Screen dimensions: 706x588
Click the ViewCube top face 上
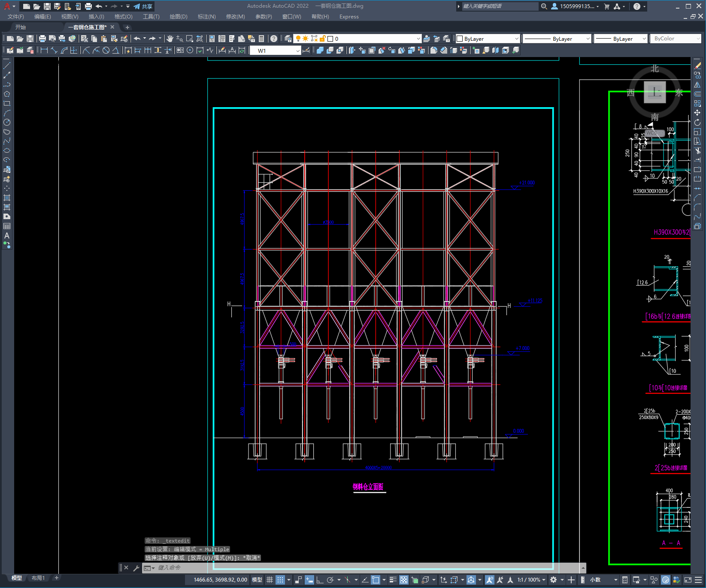(x=655, y=92)
